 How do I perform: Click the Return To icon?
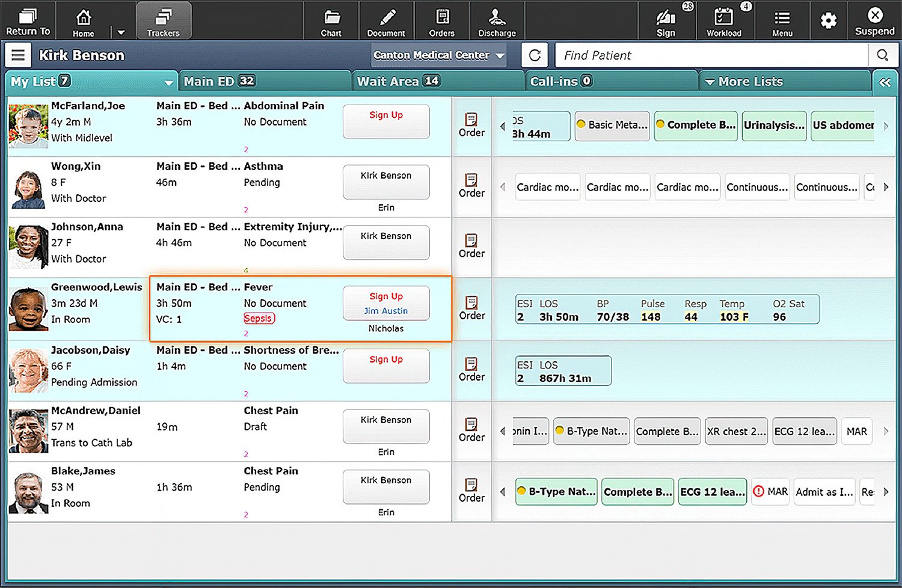point(28,21)
